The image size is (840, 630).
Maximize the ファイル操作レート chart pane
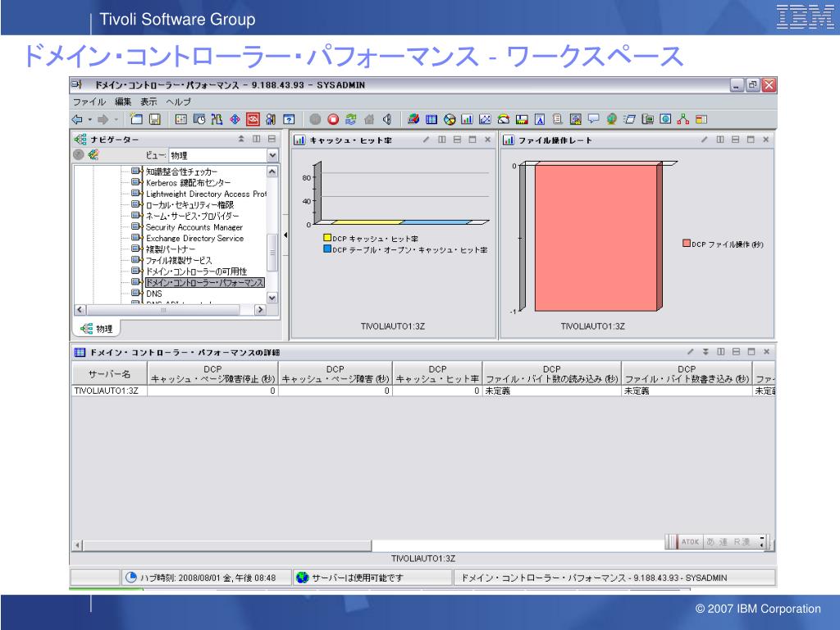(x=751, y=139)
